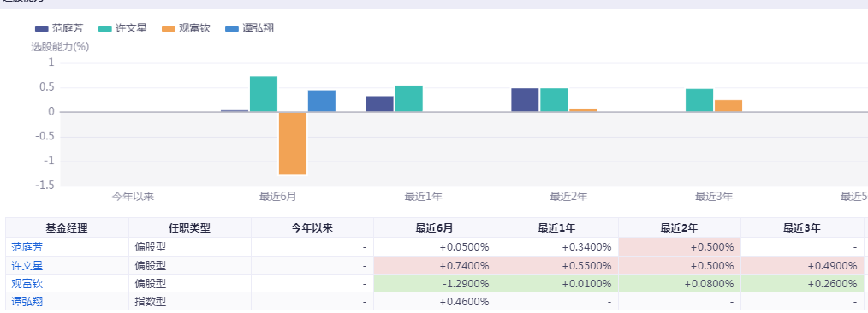
Task: Click the 基金经理 column header
Action: coord(67,227)
